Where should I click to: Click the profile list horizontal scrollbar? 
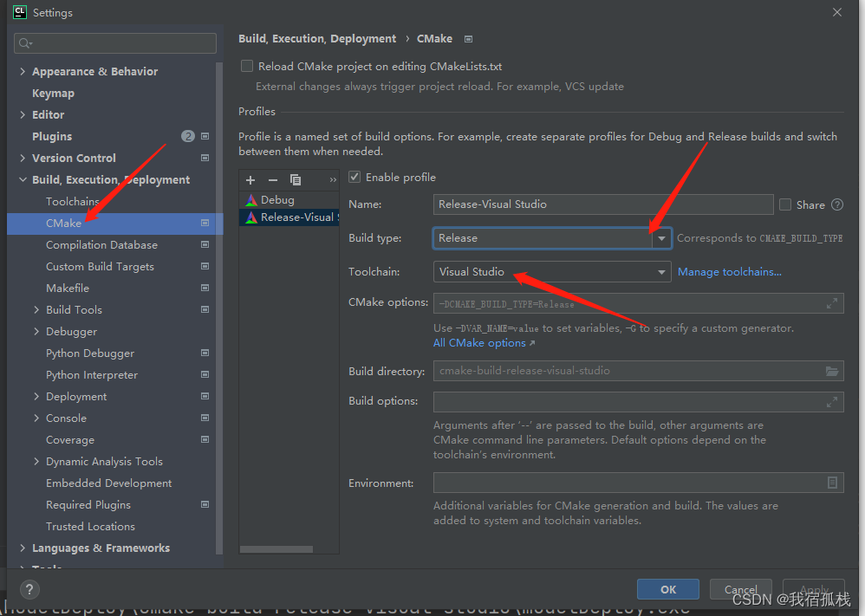[x=276, y=549]
